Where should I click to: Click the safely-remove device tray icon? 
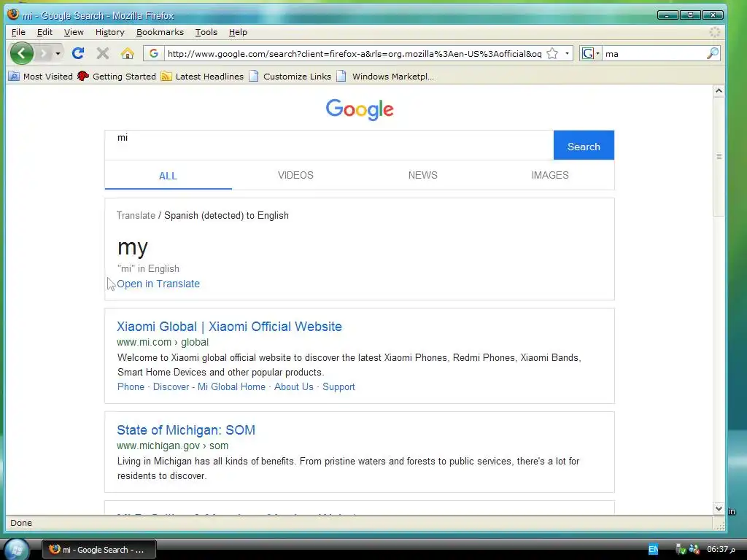tap(681, 550)
